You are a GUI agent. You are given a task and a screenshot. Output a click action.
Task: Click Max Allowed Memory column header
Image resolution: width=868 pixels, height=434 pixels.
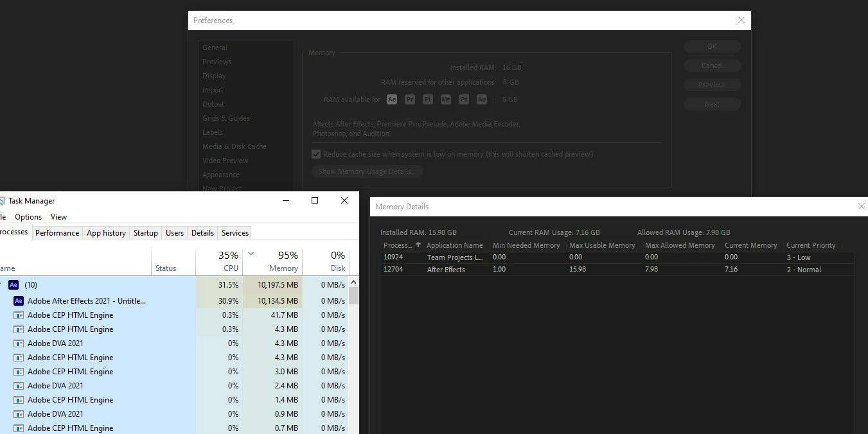[x=680, y=245]
